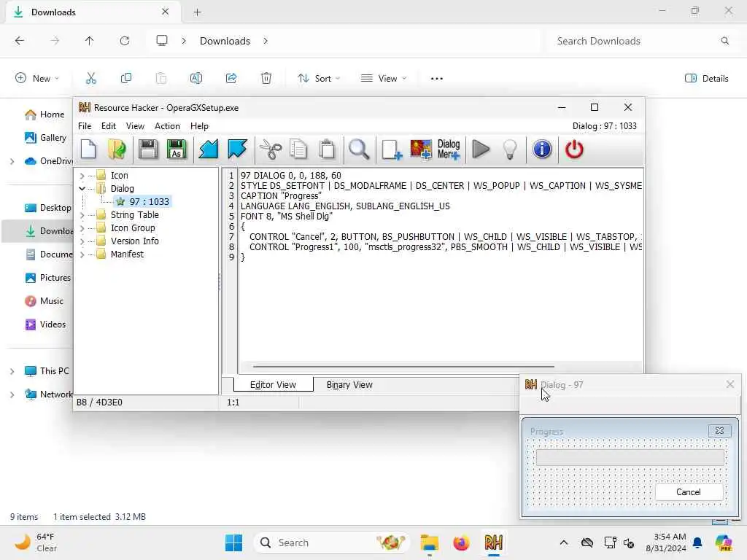747x560 pixels.
Task: Click line 3 CAPTION "Progress" in editor
Action: 281,196
